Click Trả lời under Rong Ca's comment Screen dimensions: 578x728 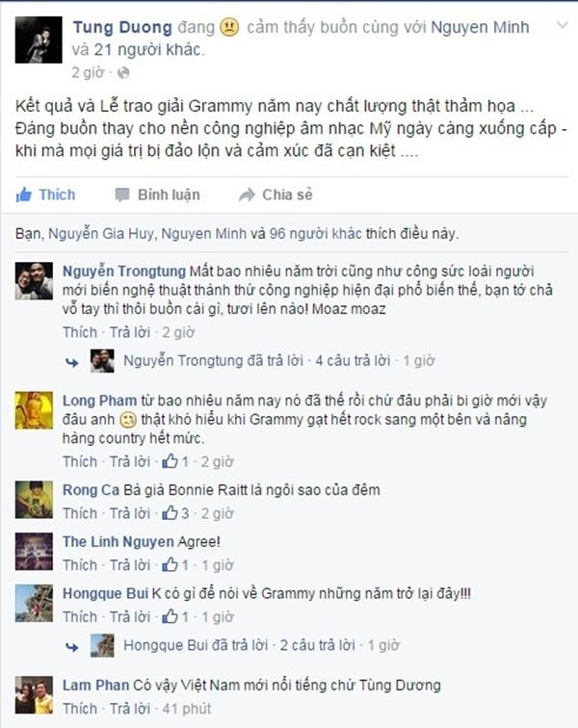130,513
